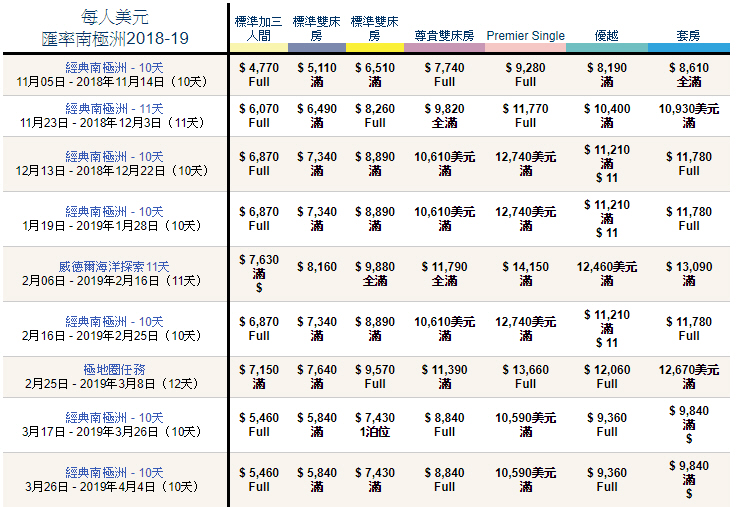Click the $ 9,570 price cell
The image size is (745, 507).
pyautogui.click(x=375, y=370)
